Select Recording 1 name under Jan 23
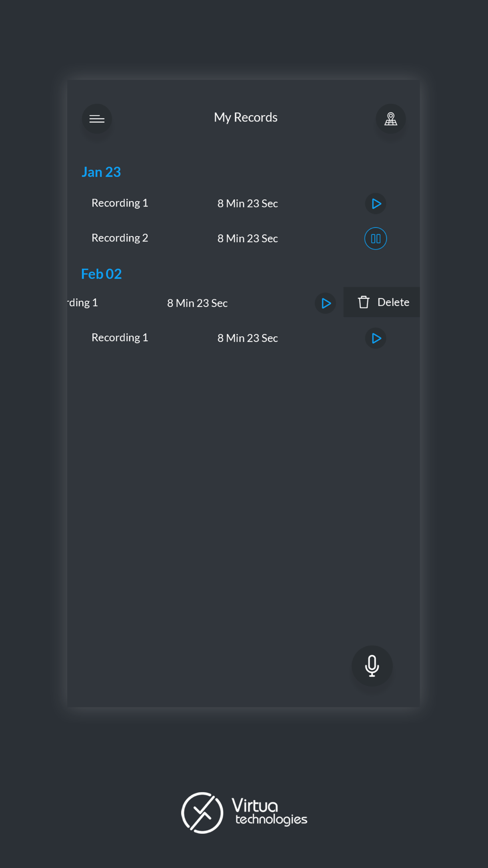The image size is (488, 868). click(120, 203)
